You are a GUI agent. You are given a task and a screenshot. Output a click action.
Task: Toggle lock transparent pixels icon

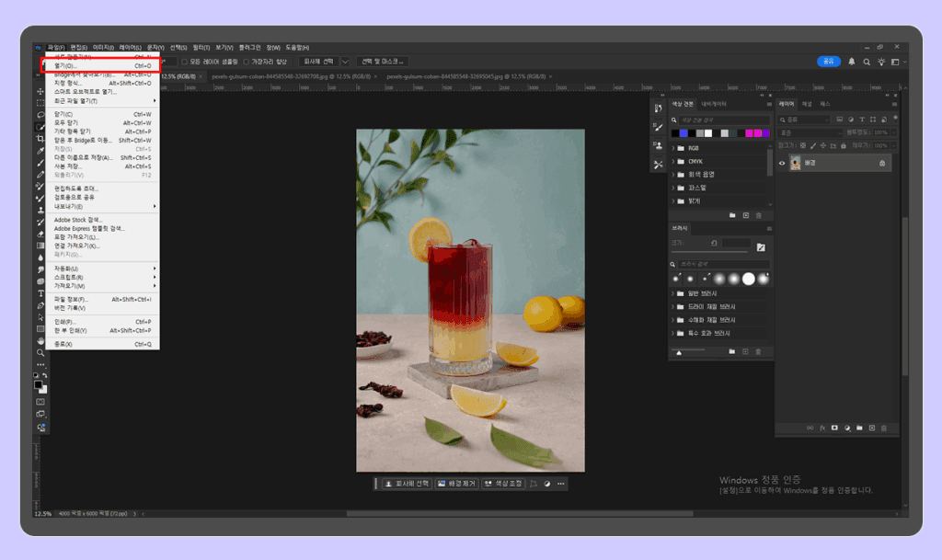click(802, 145)
